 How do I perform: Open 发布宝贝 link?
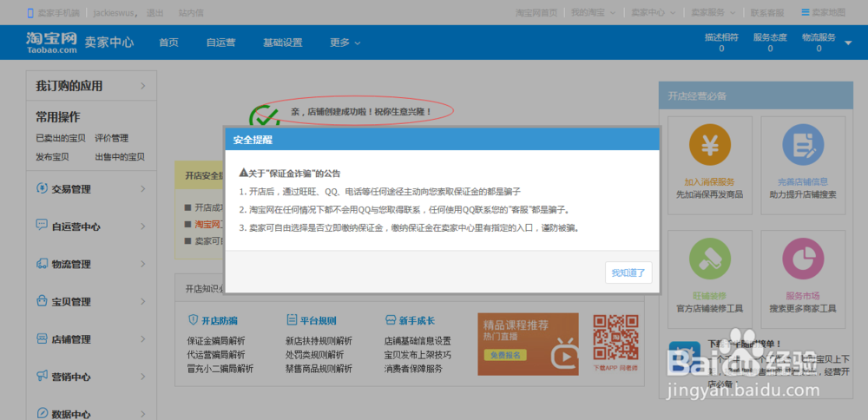coord(52,156)
